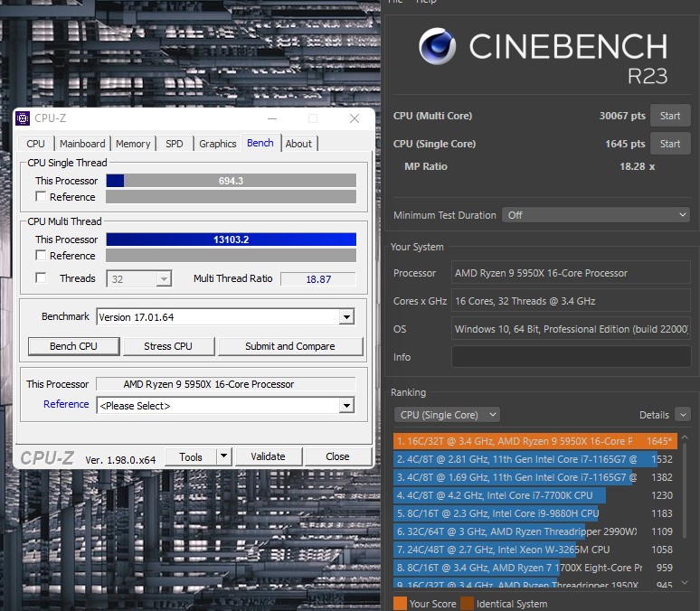
Task: Open Minimum Test Duration dropdown in Cinebench
Action: coord(596,215)
